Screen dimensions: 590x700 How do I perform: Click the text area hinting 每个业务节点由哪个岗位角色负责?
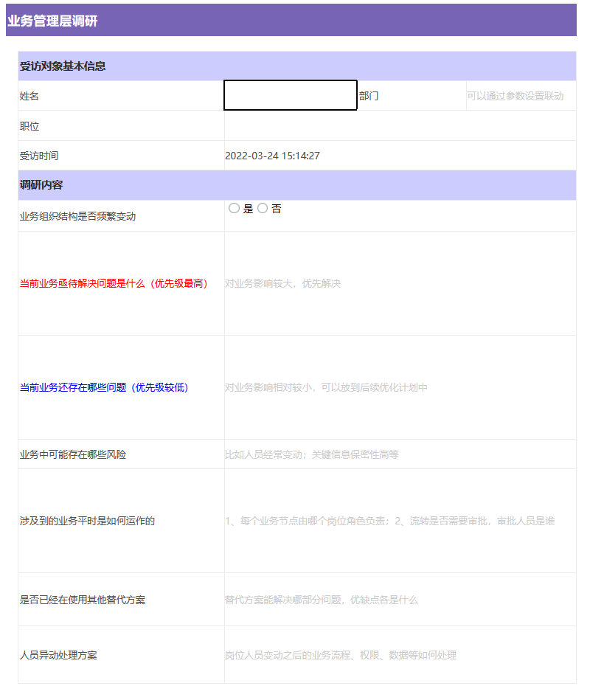(x=400, y=521)
